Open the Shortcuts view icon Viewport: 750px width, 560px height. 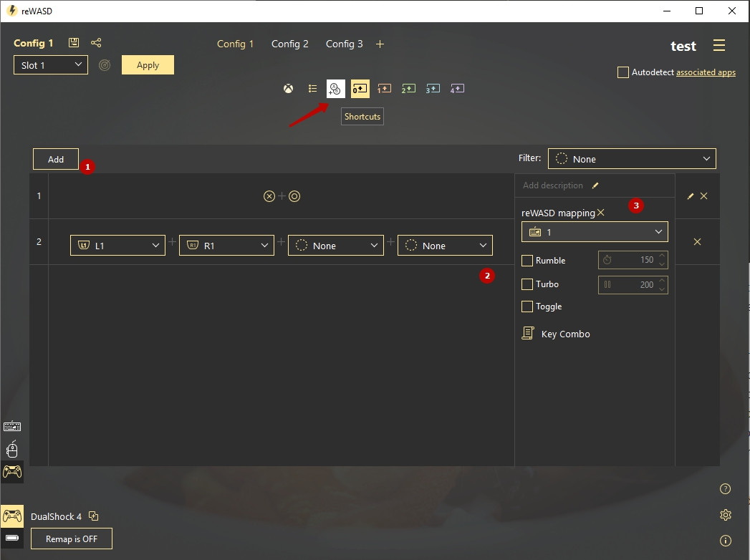tap(335, 89)
